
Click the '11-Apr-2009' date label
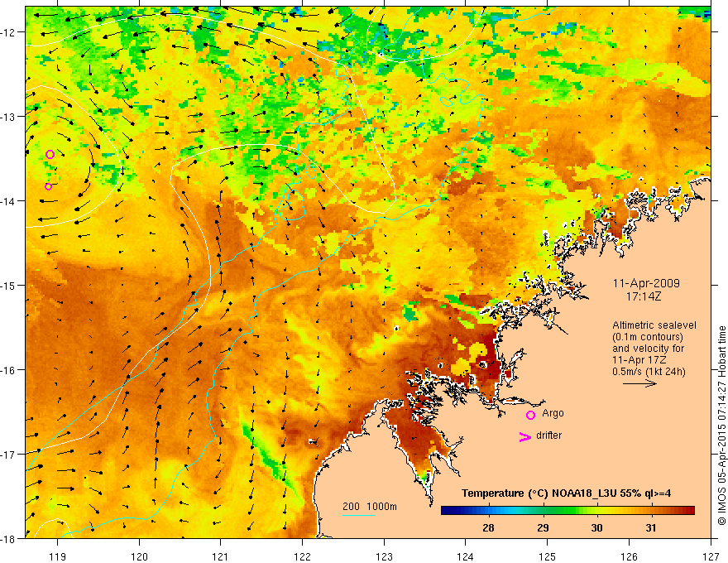coord(646,283)
